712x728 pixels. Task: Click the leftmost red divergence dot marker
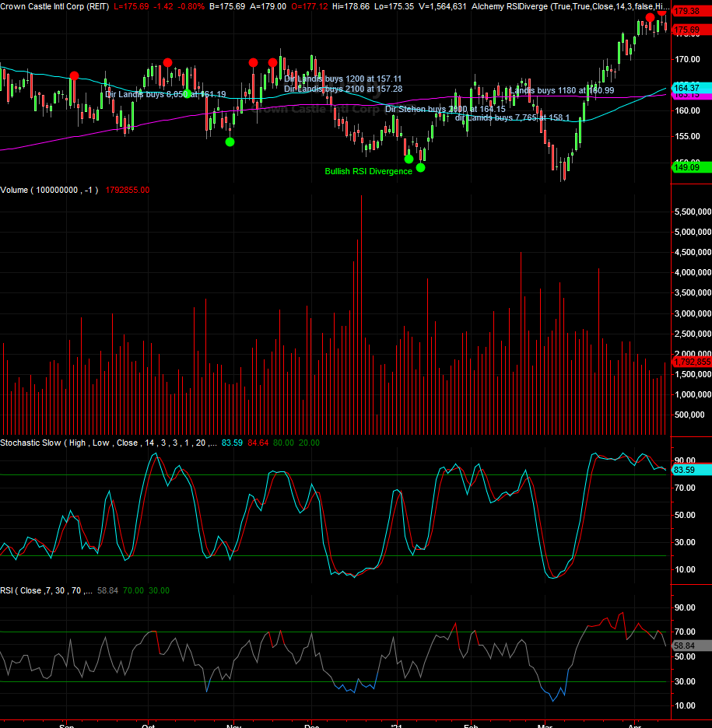click(74, 75)
